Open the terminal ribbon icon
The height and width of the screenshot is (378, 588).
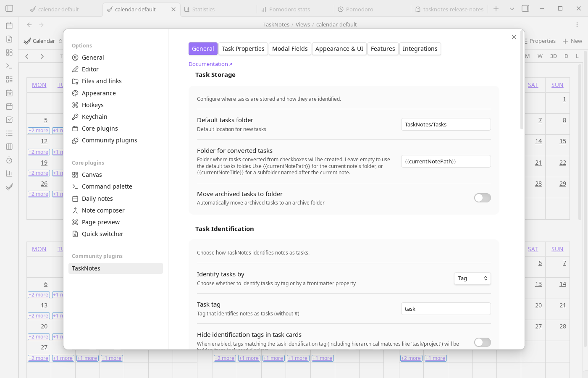[9, 66]
